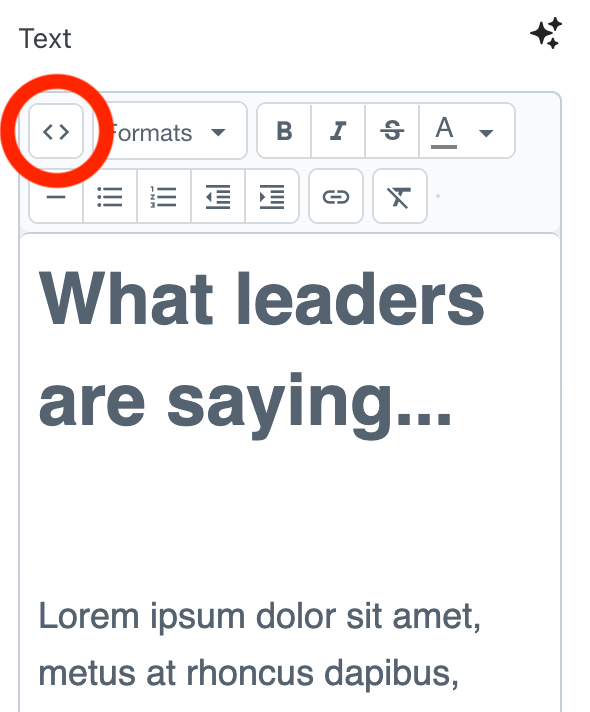Clear formatting from selected text
The height and width of the screenshot is (712, 590).
pyautogui.click(x=400, y=197)
